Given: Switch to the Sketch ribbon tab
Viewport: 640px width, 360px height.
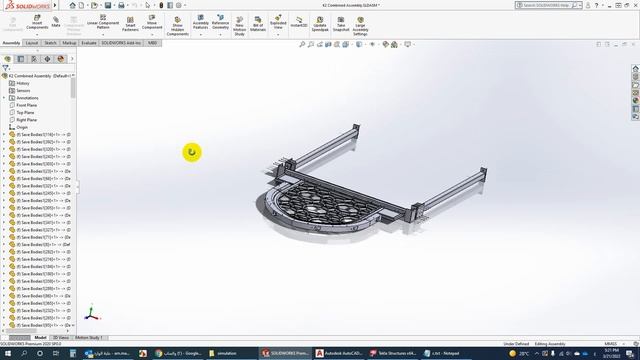Looking at the screenshot, I should click(50, 43).
